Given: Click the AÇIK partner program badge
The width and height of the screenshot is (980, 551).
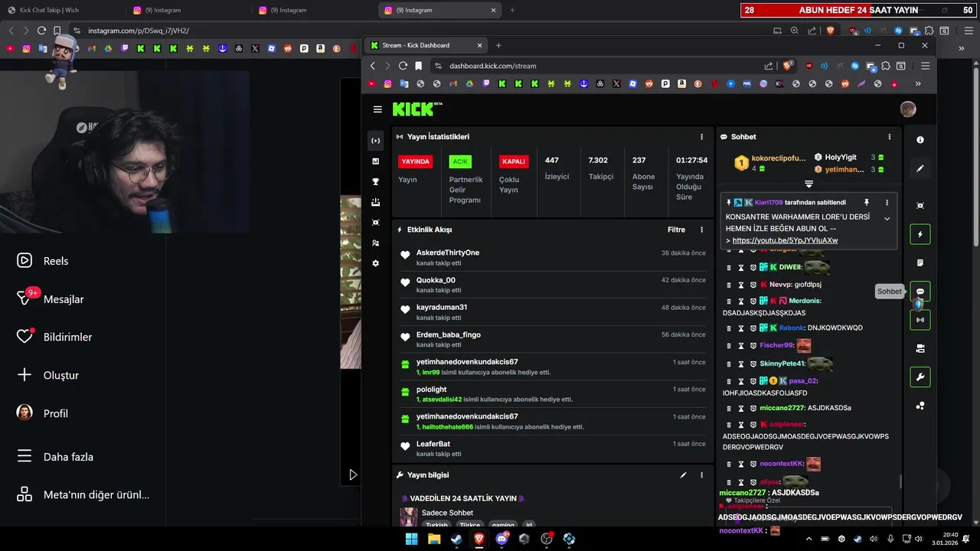Looking at the screenshot, I should coord(460,161).
